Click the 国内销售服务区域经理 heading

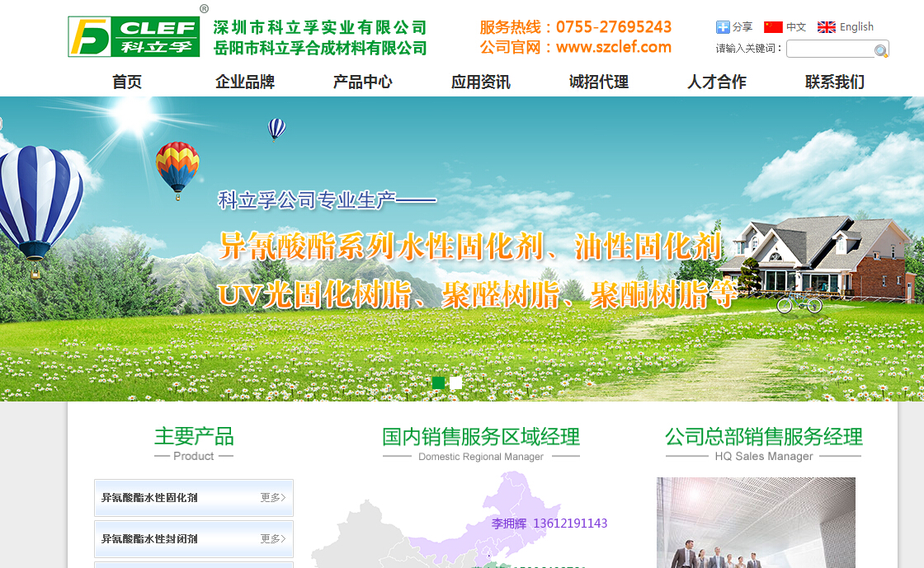pyautogui.click(x=481, y=437)
